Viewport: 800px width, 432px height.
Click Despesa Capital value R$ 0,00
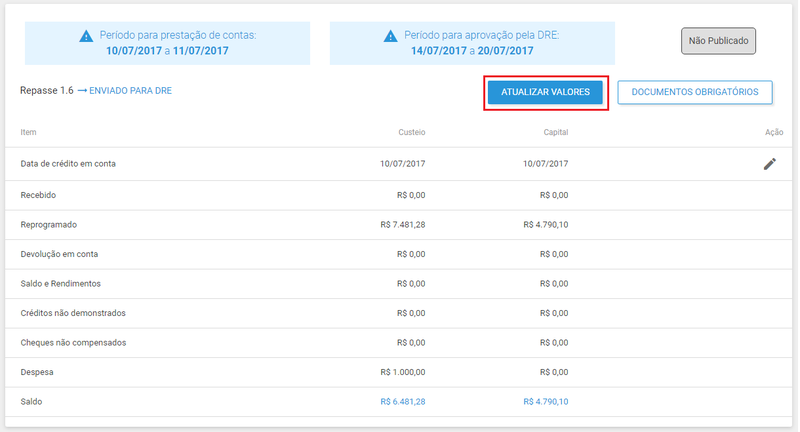(x=554, y=372)
